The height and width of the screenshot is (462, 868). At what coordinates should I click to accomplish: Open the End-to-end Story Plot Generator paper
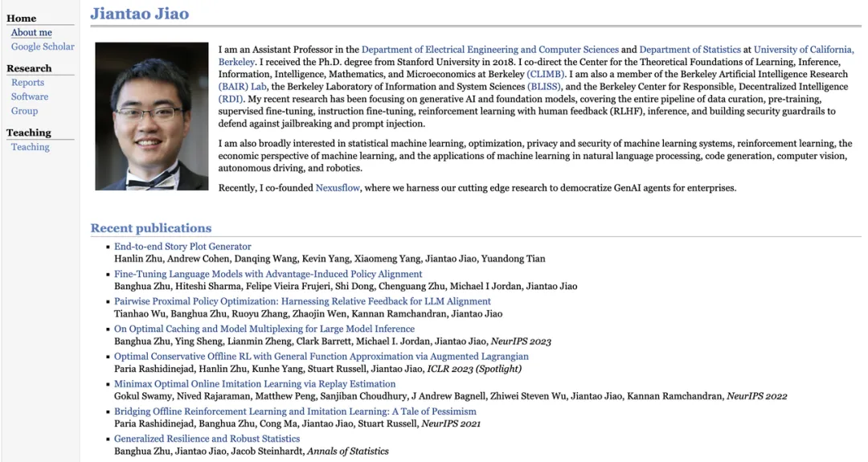(x=182, y=247)
